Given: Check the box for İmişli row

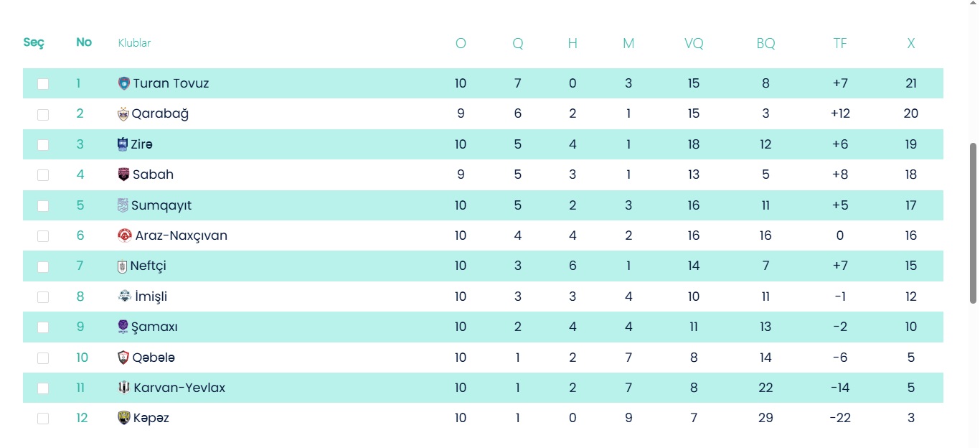Looking at the screenshot, I should (x=43, y=297).
